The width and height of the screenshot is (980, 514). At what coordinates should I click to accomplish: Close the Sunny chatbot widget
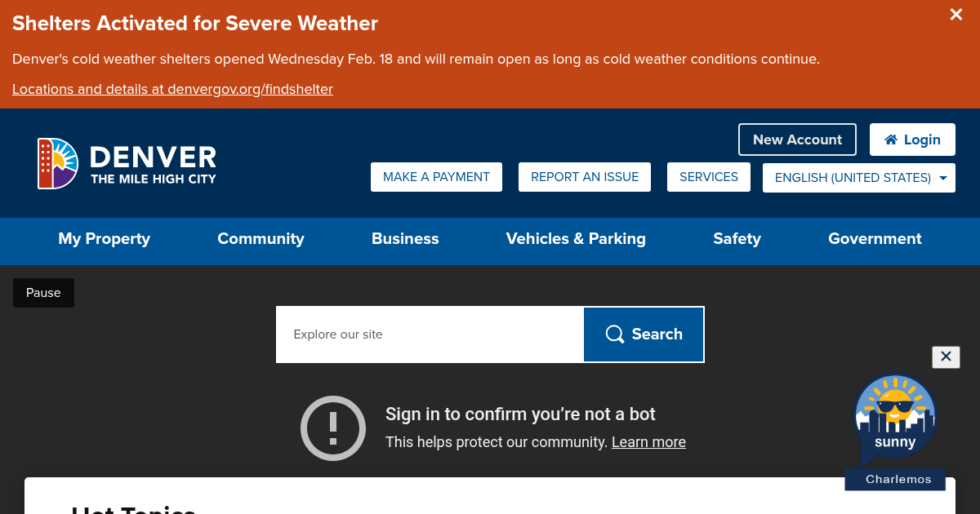pos(946,357)
